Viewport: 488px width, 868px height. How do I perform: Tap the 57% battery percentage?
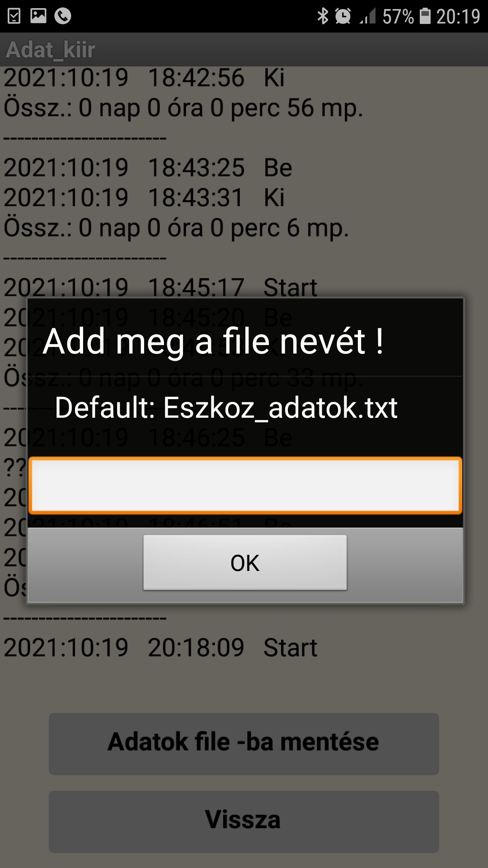(x=398, y=17)
